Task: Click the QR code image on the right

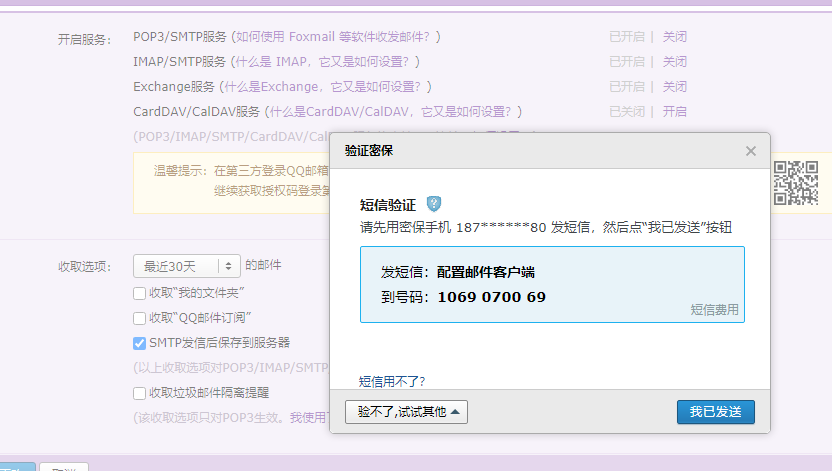Action: click(x=797, y=182)
